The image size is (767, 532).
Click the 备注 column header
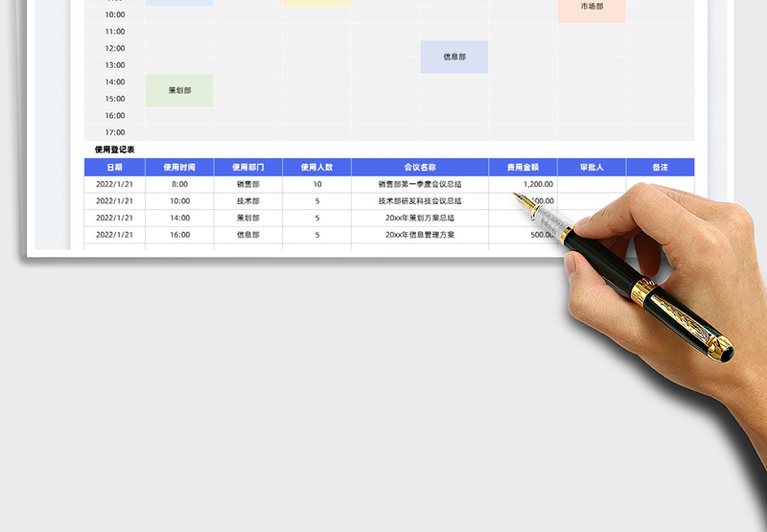[x=660, y=167]
